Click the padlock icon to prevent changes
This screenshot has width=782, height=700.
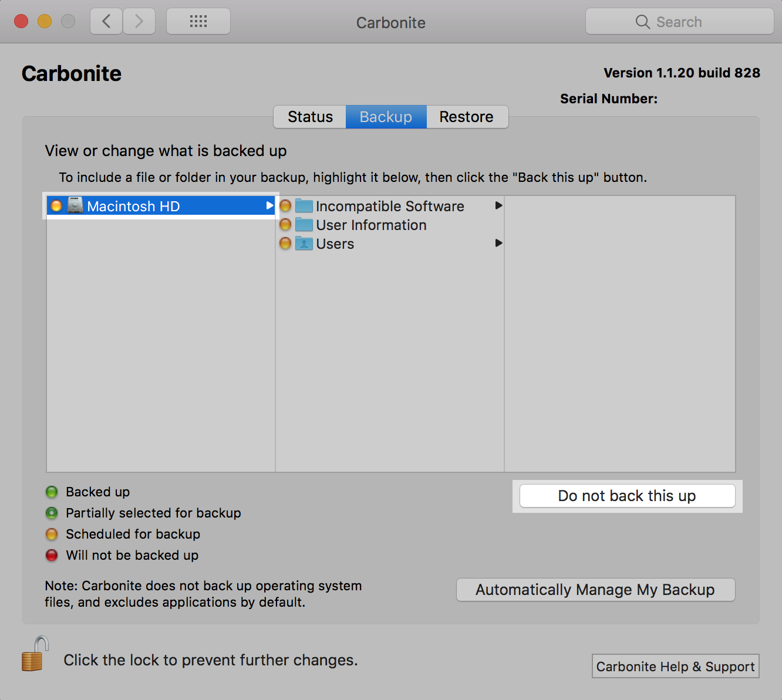(x=34, y=654)
